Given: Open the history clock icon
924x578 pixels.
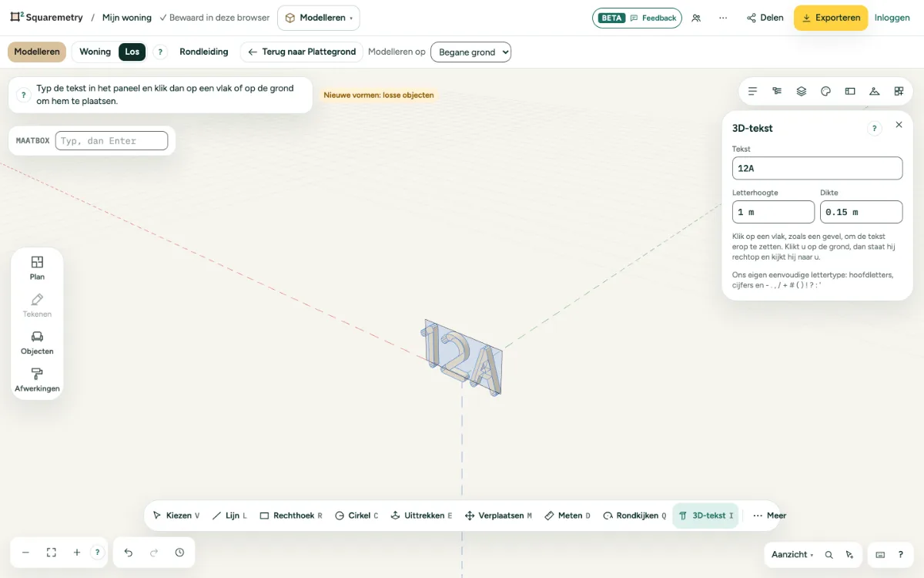Looking at the screenshot, I should (179, 553).
